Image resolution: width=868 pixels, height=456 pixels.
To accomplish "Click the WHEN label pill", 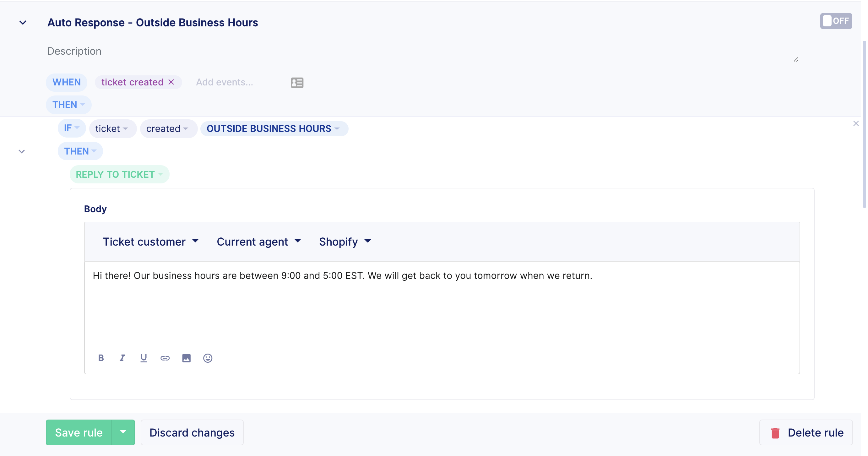I will [66, 82].
